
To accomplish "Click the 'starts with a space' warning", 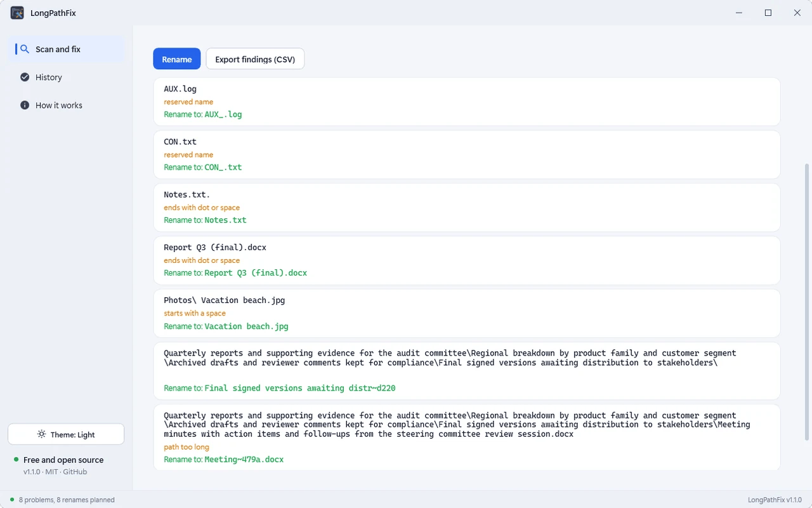I will [195, 313].
